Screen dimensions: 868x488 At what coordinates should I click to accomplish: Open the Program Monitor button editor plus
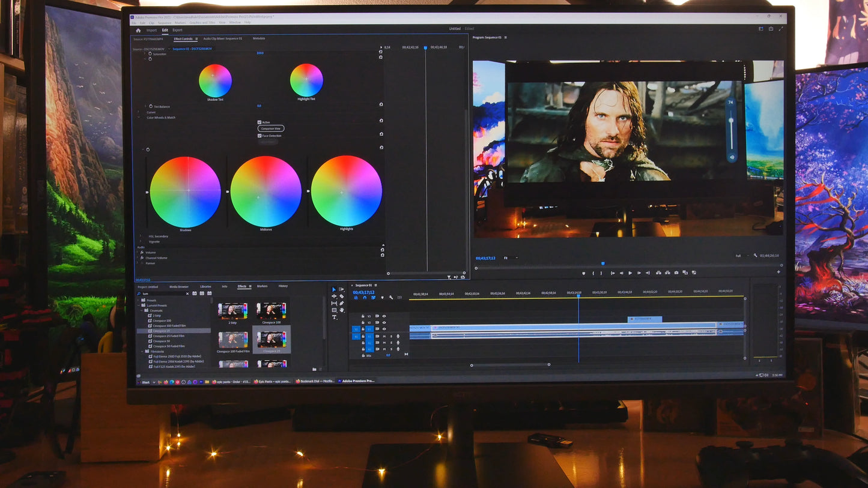(778, 272)
